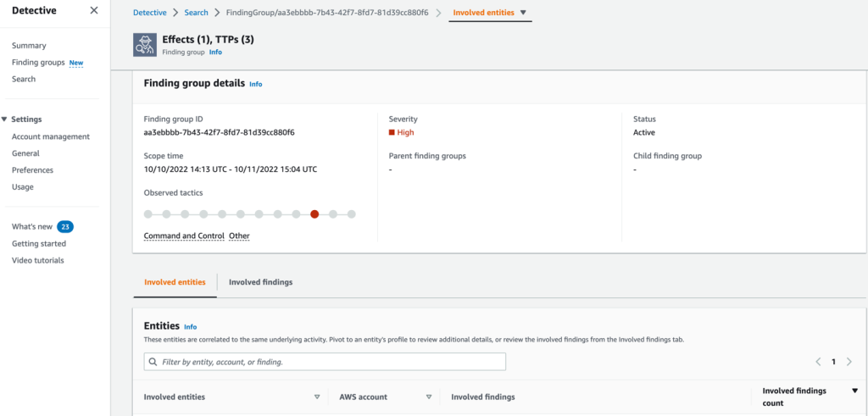Image resolution: width=868 pixels, height=416 pixels.
Task: Click the Involved findings column header
Action: (483, 397)
